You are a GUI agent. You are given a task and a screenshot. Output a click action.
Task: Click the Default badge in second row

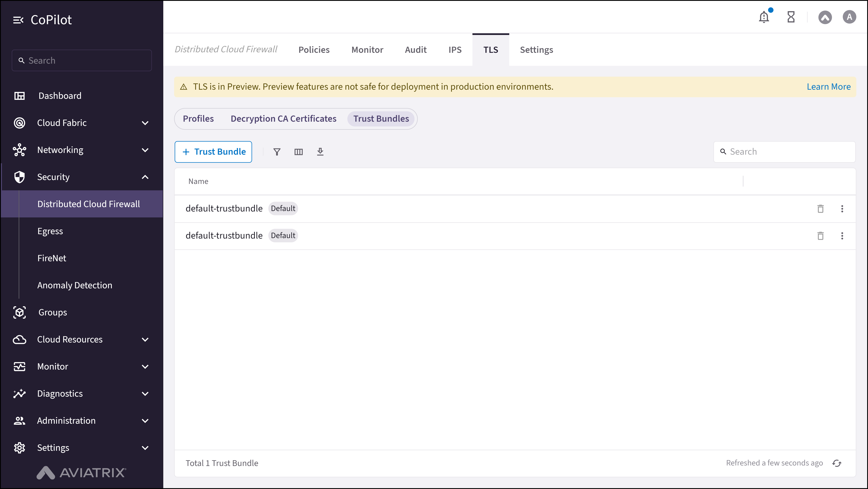tap(283, 236)
